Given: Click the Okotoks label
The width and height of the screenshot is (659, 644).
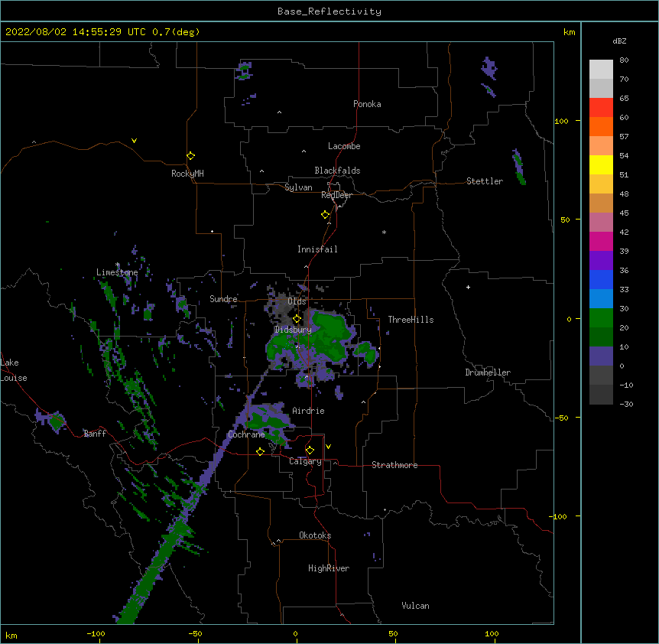Looking at the screenshot, I should click(x=315, y=535).
